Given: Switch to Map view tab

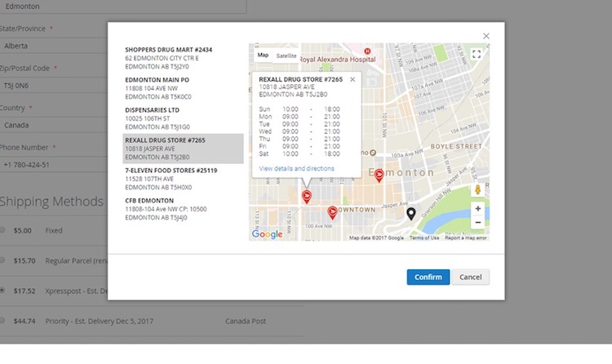Looking at the screenshot, I should tap(263, 55).
